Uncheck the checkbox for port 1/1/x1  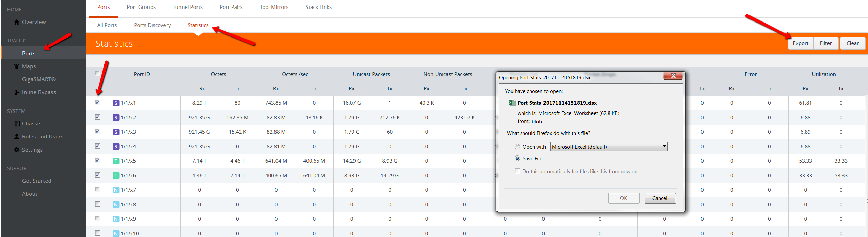pos(97,102)
